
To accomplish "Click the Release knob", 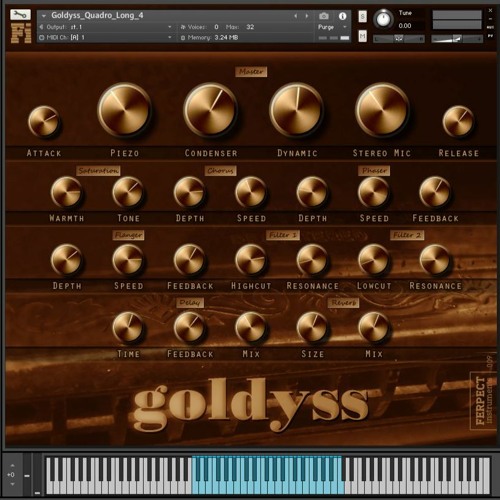I will (458, 121).
